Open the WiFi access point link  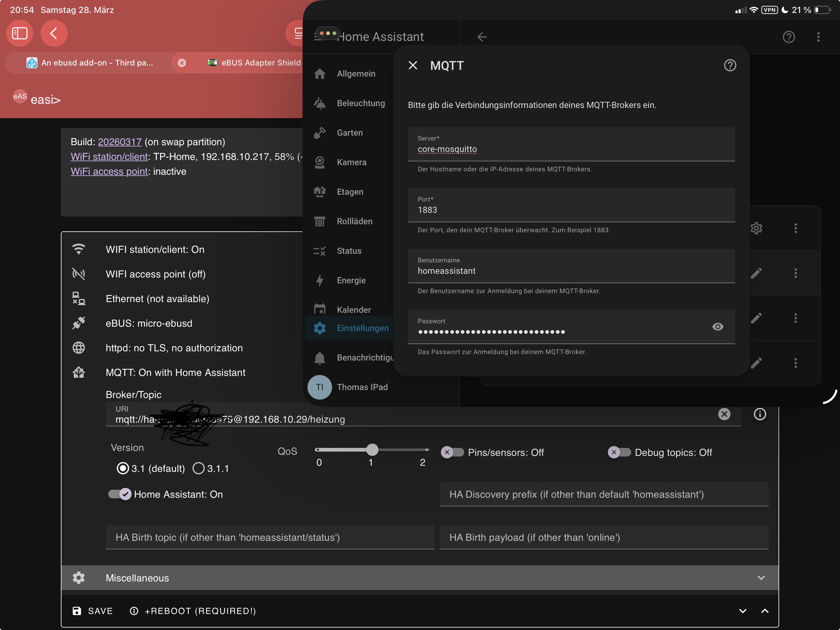pyautogui.click(x=109, y=171)
